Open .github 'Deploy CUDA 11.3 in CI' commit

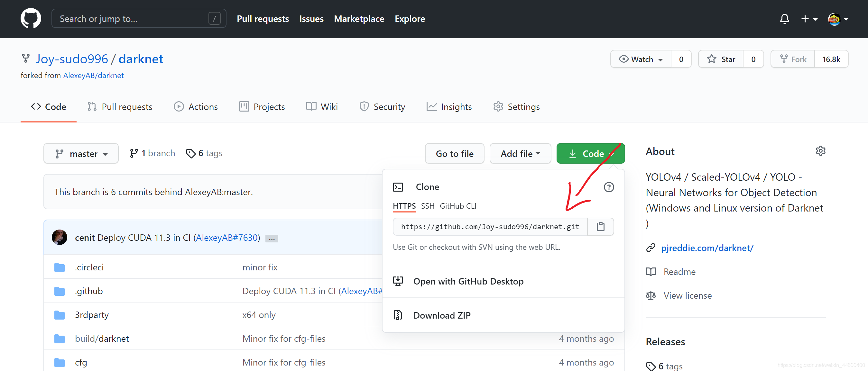tap(289, 291)
